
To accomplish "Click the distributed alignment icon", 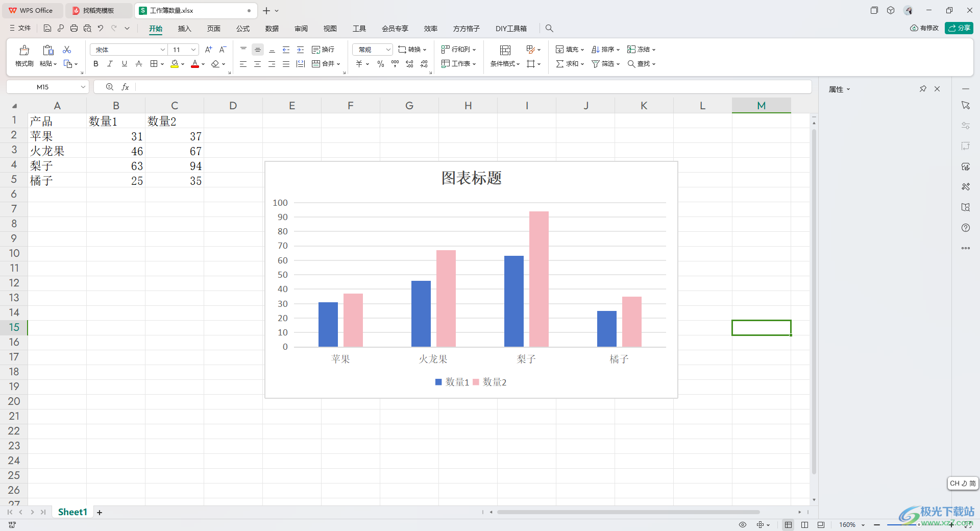I will click(x=301, y=64).
